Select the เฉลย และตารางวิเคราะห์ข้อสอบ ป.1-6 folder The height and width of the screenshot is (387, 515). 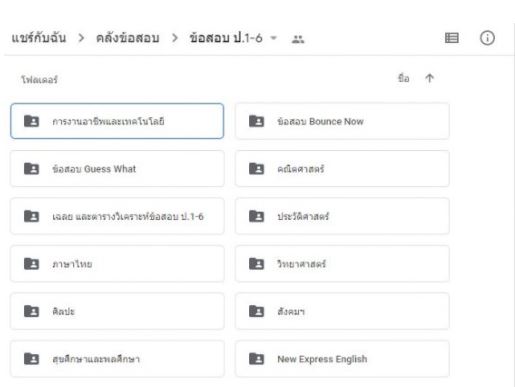(x=117, y=216)
